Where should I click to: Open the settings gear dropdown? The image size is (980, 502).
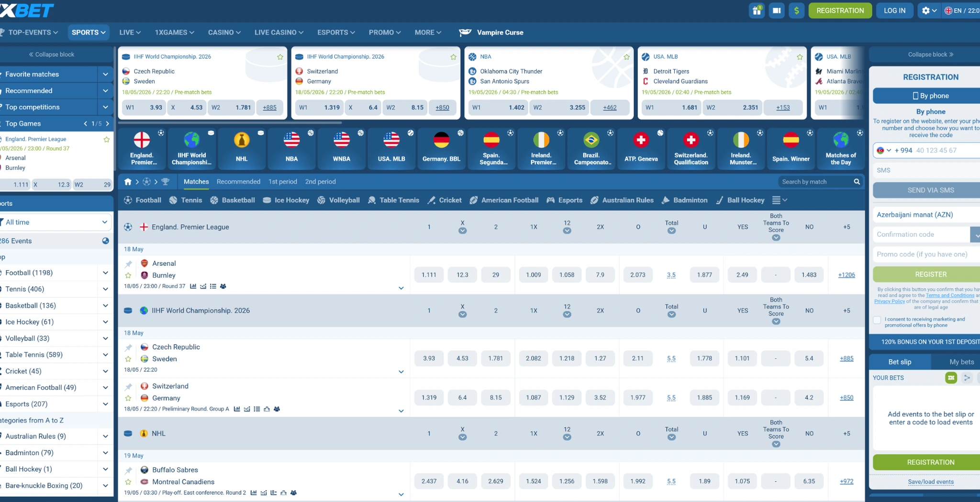click(929, 10)
